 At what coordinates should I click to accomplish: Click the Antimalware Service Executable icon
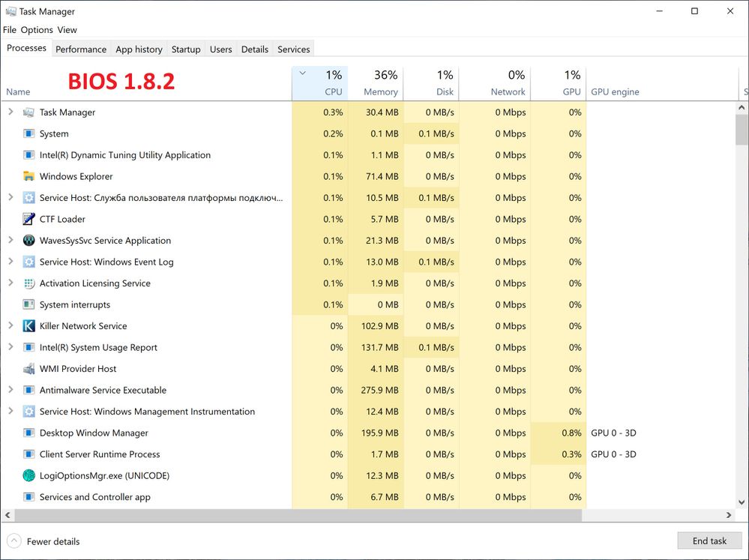(28, 390)
